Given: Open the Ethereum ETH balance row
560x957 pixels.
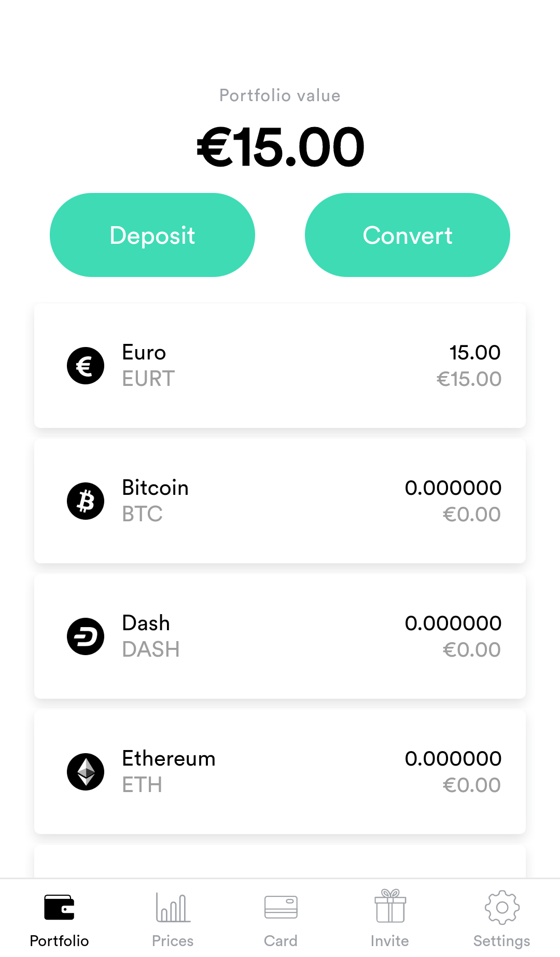Looking at the screenshot, I should tap(280, 772).
